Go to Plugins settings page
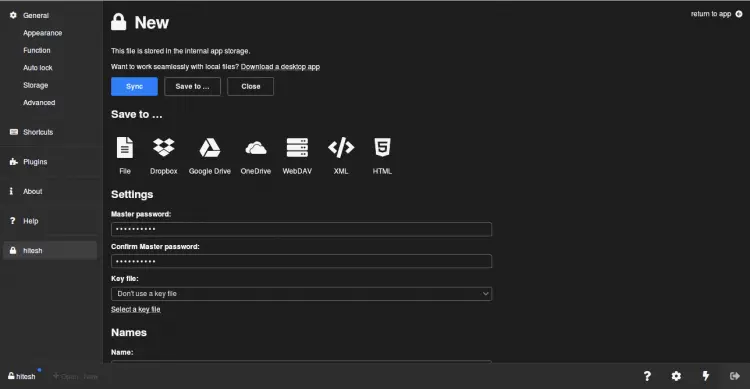Viewport: 750px width, 389px height. (x=35, y=162)
